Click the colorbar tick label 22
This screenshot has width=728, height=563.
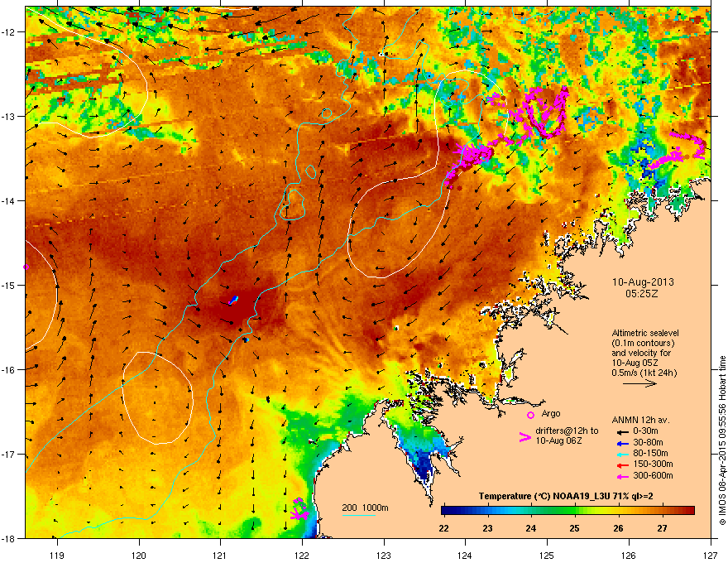tap(444, 528)
